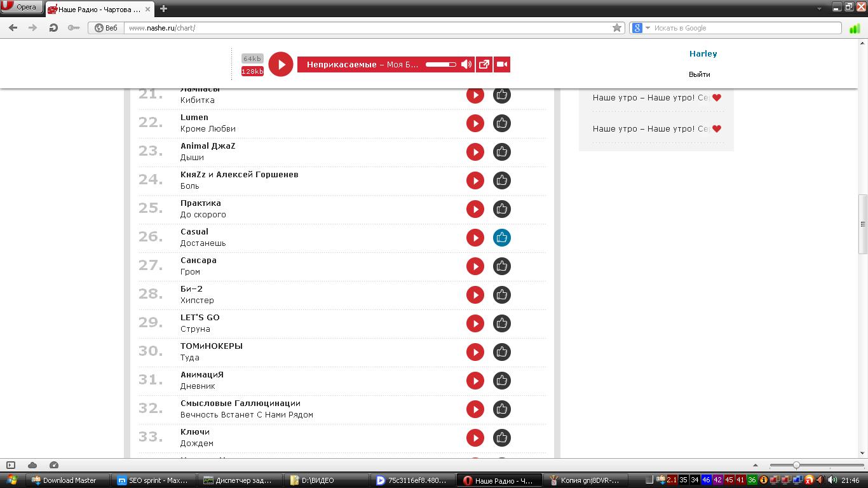Open the Opera main menu
Viewport: 868px width, 488px height.
pos(22,7)
